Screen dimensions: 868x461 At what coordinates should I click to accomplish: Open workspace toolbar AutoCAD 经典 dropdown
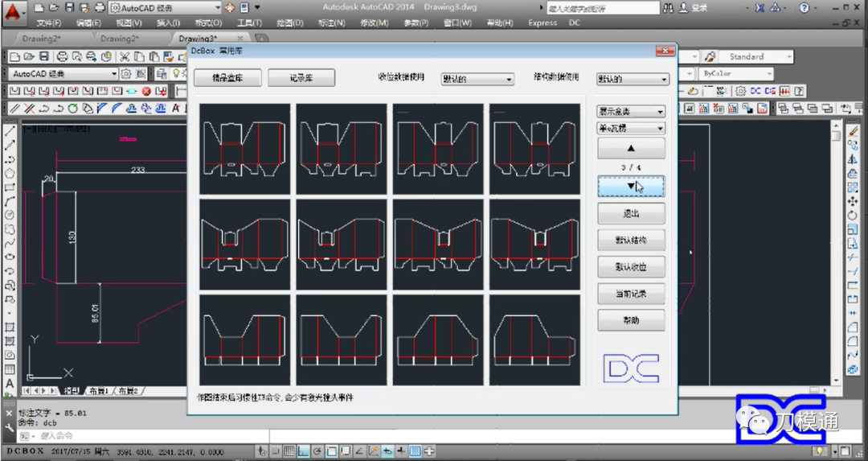(x=63, y=74)
